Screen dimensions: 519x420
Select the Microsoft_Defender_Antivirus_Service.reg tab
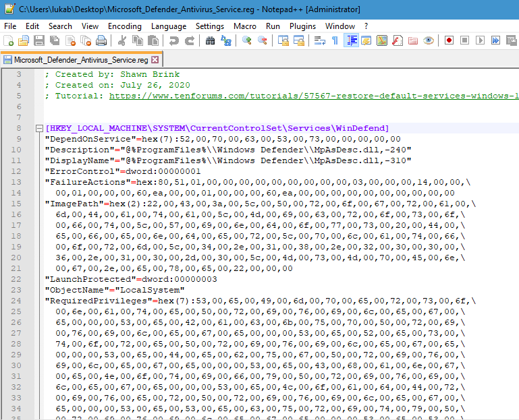click(x=81, y=60)
